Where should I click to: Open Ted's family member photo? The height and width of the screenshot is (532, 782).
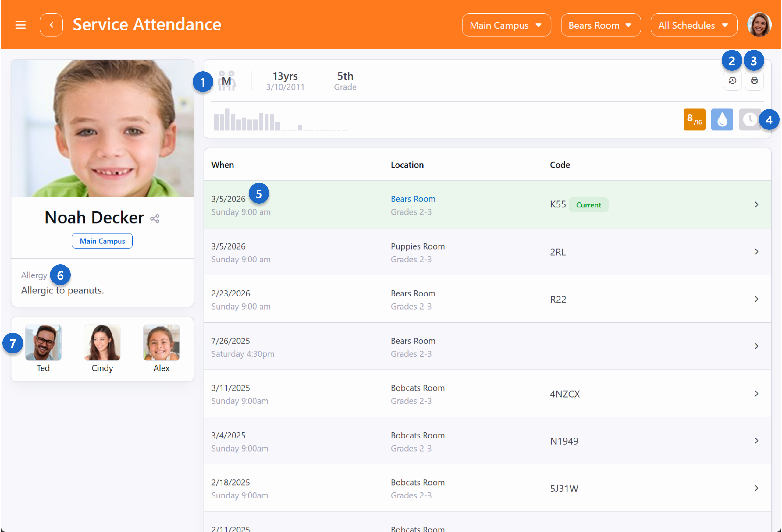[x=43, y=342]
